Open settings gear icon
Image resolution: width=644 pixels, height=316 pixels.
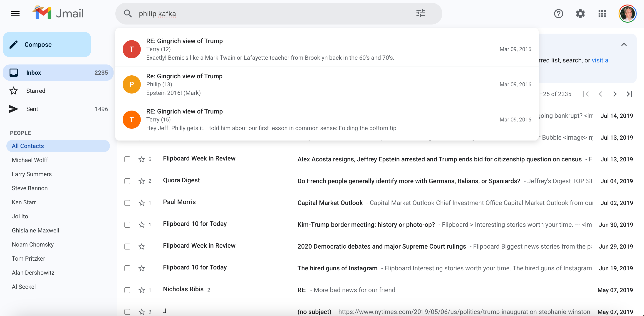pyautogui.click(x=580, y=13)
